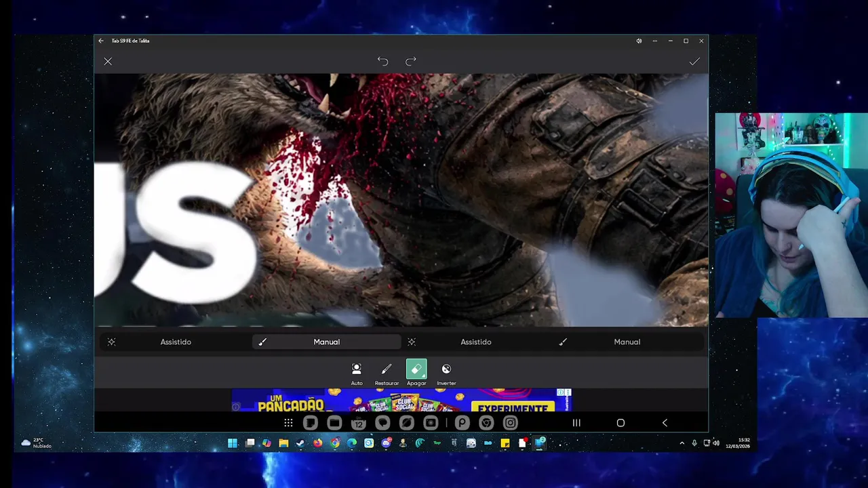Launch Samsung Internet in the tablet dock

click(x=407, y=423)
